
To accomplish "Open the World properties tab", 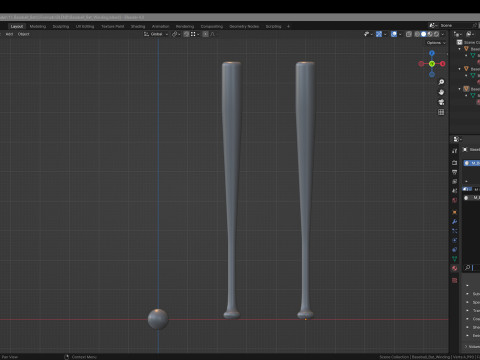I will click(455, 200).
